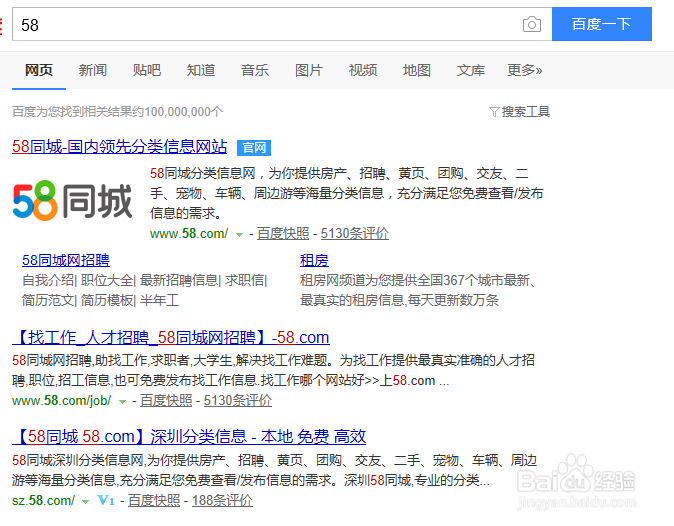Open 搜索工具 filter options
This screenshot has height=526, width=674.
click(x=520, y=112)
